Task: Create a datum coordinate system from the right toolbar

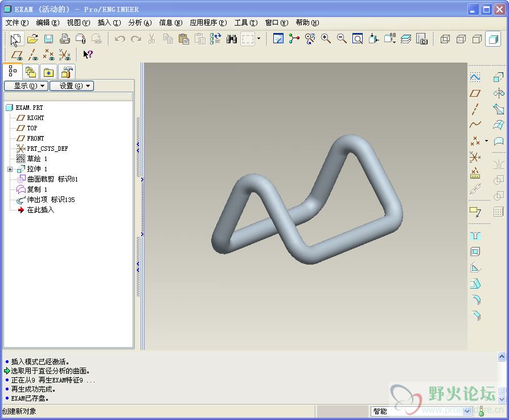Action: pos(475,158)
